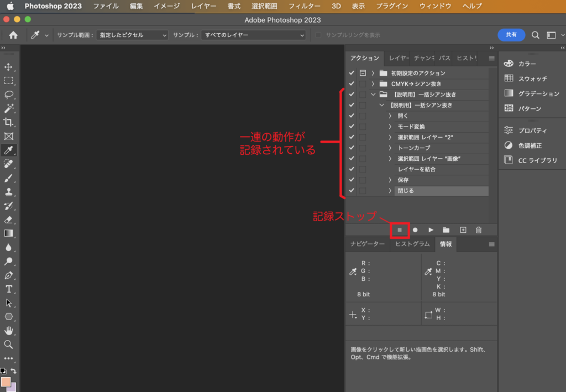566x392 pixels.
Task: Select the History Brush tool
Action: tap(8, 206)
